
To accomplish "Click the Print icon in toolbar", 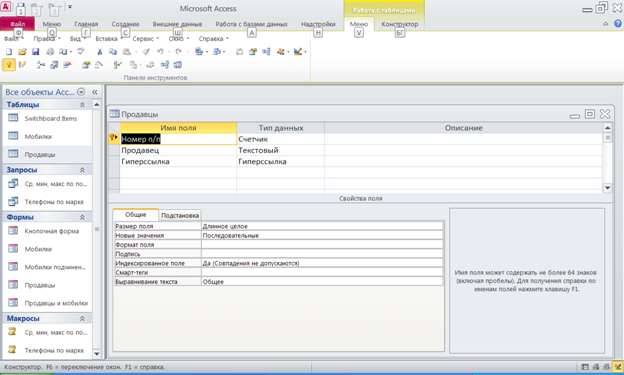I will pos(50,51).
